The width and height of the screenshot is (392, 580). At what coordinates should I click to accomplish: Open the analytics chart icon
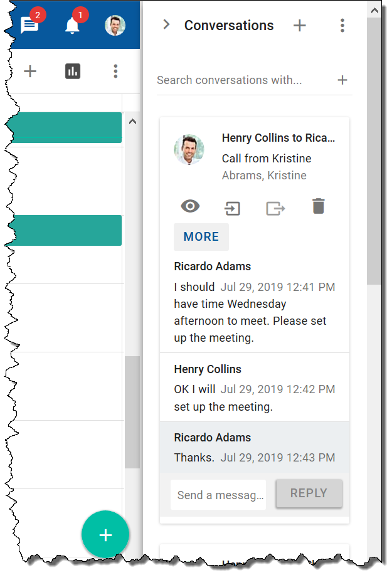pyautogui.click(x=73, y=71)
